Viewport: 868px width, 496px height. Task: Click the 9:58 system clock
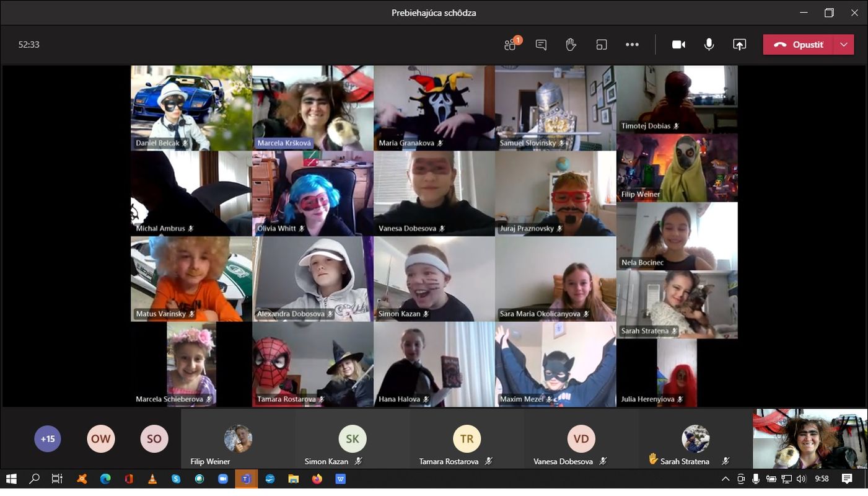point(822,479)
